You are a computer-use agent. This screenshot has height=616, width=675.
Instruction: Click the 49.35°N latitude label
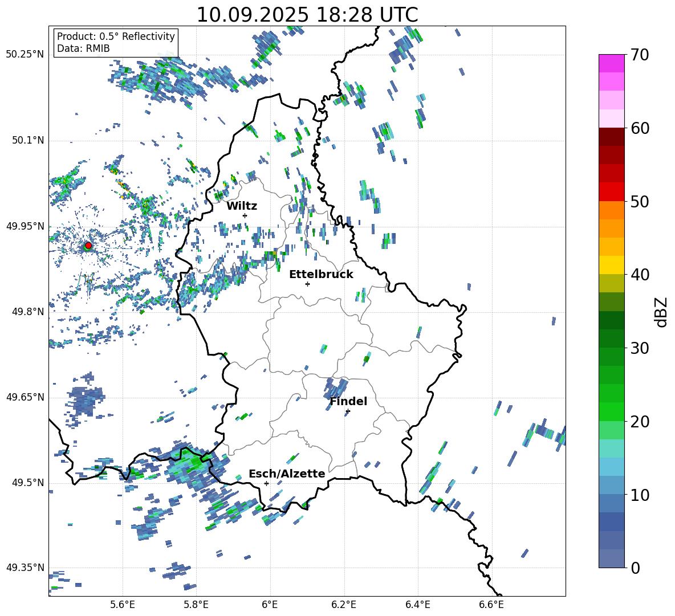25,568
